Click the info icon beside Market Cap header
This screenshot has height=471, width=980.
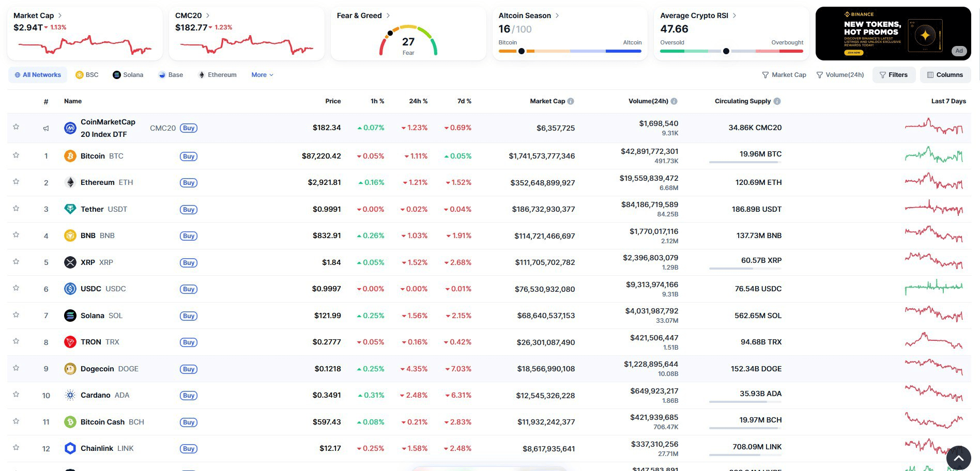pos(571,101)
